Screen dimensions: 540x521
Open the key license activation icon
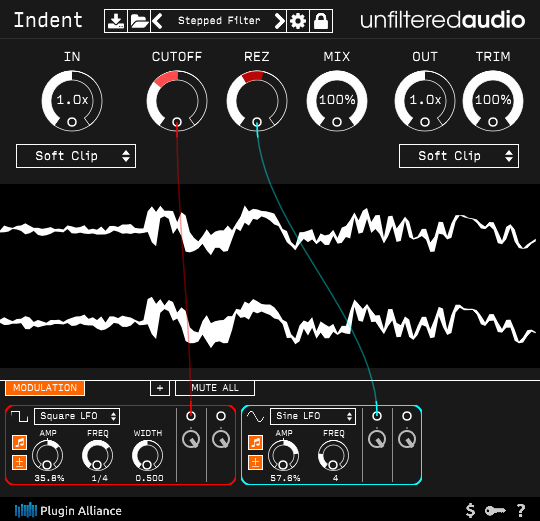(495, 511)
